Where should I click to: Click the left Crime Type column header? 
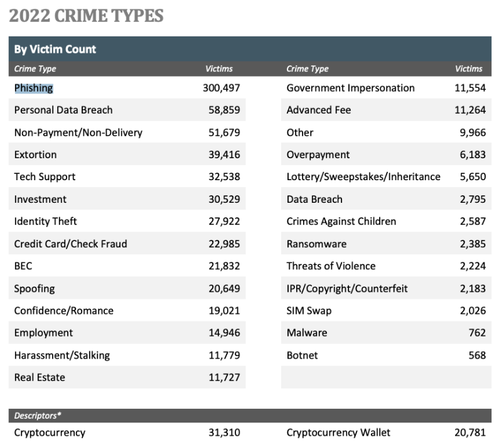click(35, 69)
